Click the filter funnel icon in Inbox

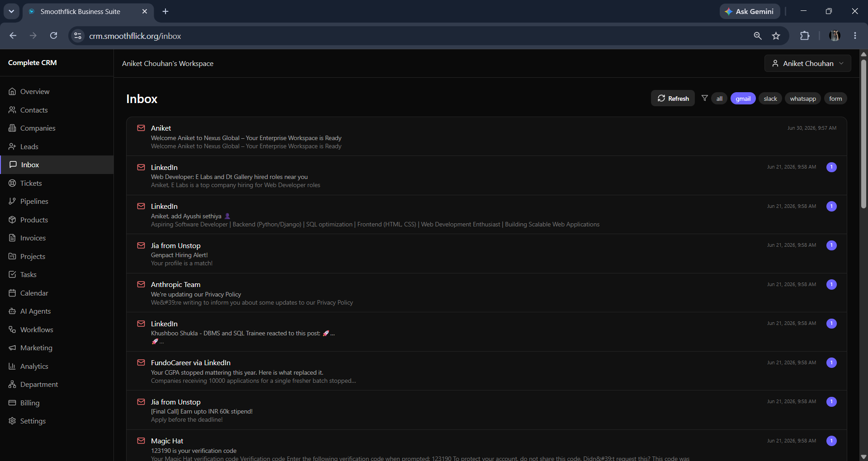tap(704, 98)
